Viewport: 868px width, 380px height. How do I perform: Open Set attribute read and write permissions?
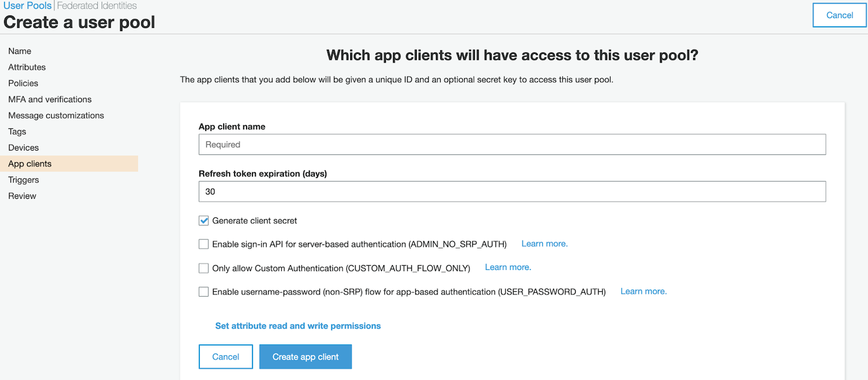298,326
